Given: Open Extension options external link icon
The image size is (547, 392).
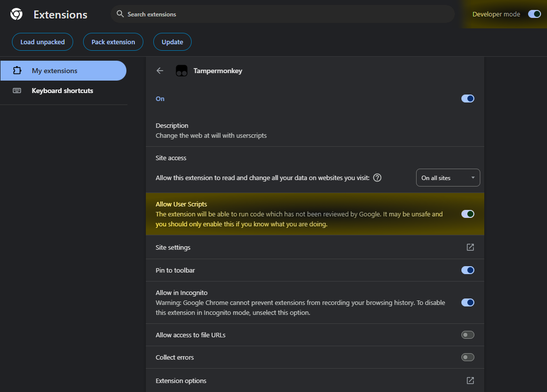Looking at the screenshot, I should (470, 381).
